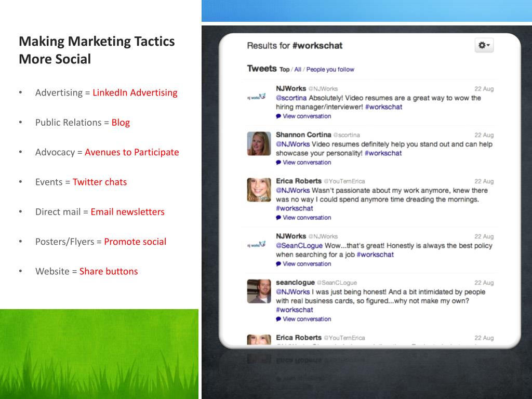Click Avenues to Participate text
This screenshot has width=532, height=399.
[131, 152]
